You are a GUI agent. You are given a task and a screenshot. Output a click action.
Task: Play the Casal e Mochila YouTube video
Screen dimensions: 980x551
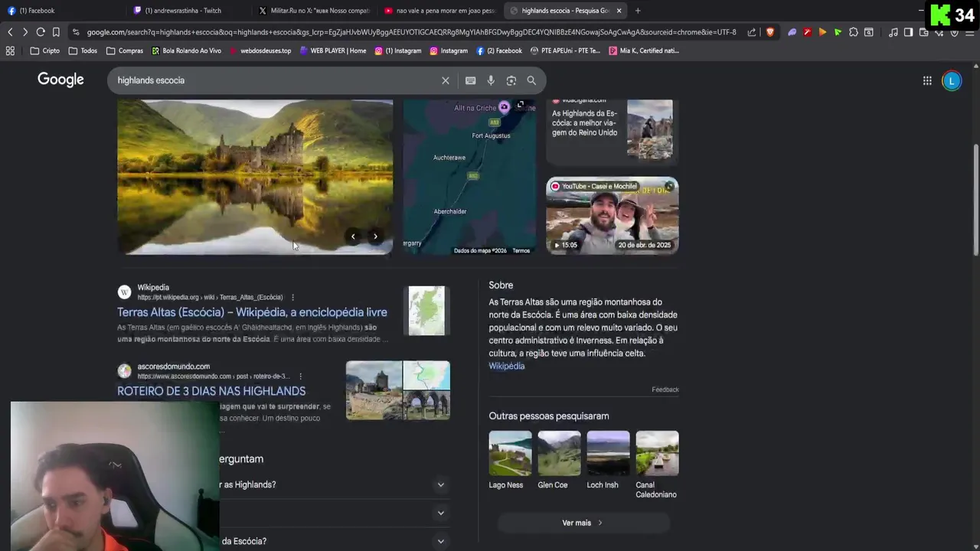[x=612, y=215]
